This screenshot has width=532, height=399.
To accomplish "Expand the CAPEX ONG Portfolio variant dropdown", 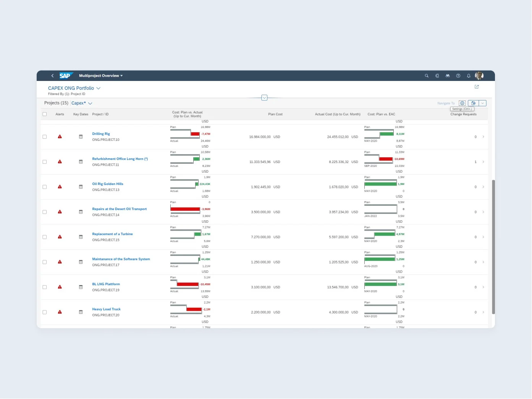I will [x=98, y=88].
